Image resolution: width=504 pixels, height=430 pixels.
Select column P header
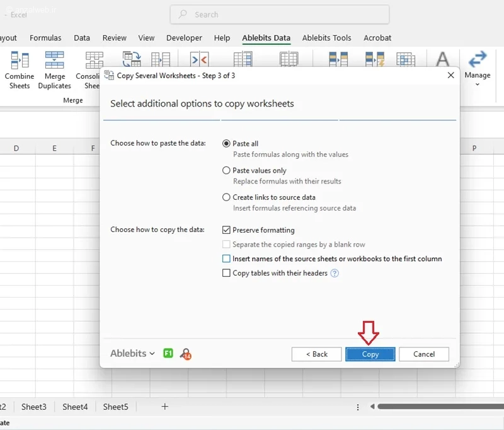coord(474,148)
